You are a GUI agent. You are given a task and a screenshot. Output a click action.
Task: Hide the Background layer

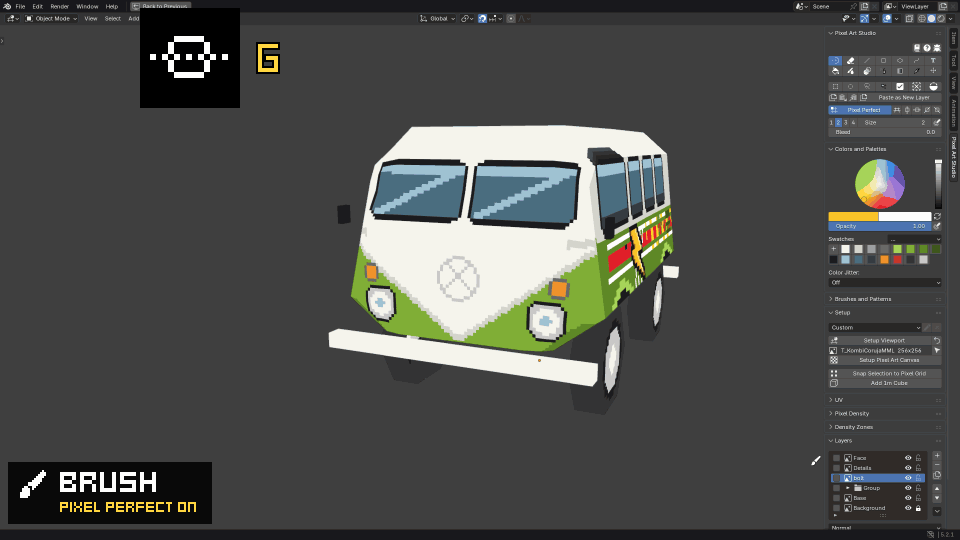(908, 508)
